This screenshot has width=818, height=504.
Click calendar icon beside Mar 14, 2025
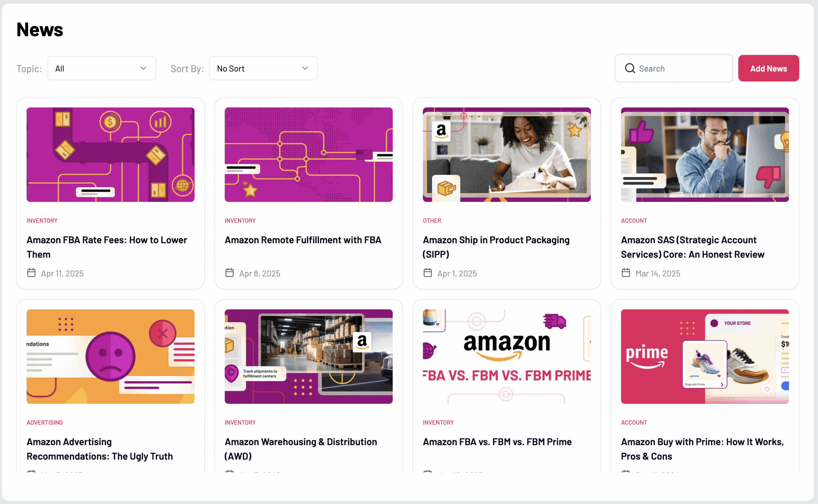tap(626, 273)
